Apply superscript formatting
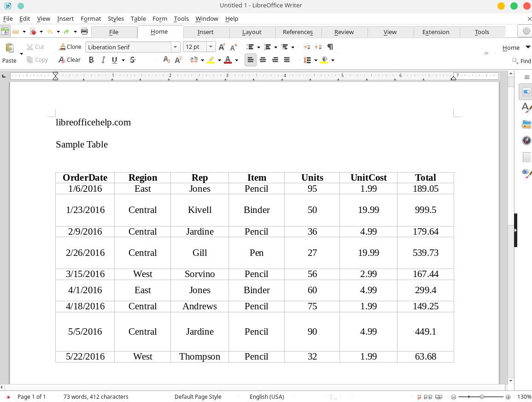This screenshot has width=532, height=402. coord(178,60)
